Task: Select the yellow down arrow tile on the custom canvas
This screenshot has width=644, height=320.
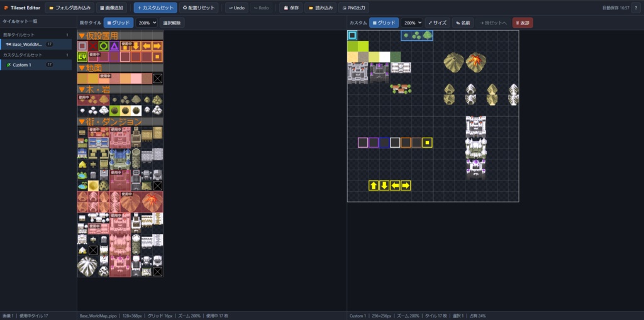Action: click(x=384, y=185)
